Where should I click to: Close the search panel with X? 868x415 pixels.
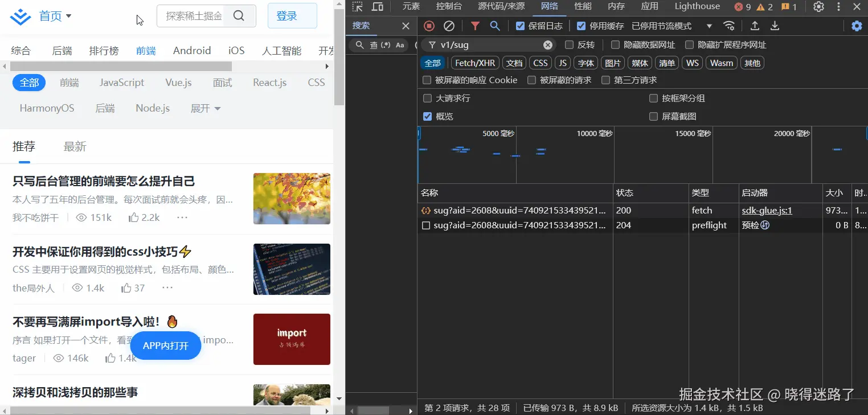406,26
